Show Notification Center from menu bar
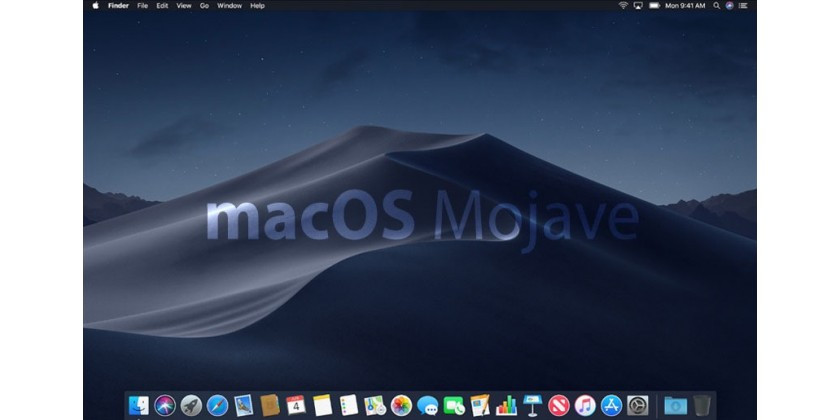This screenshot has height=420, width=840. (x=743, y=5)
